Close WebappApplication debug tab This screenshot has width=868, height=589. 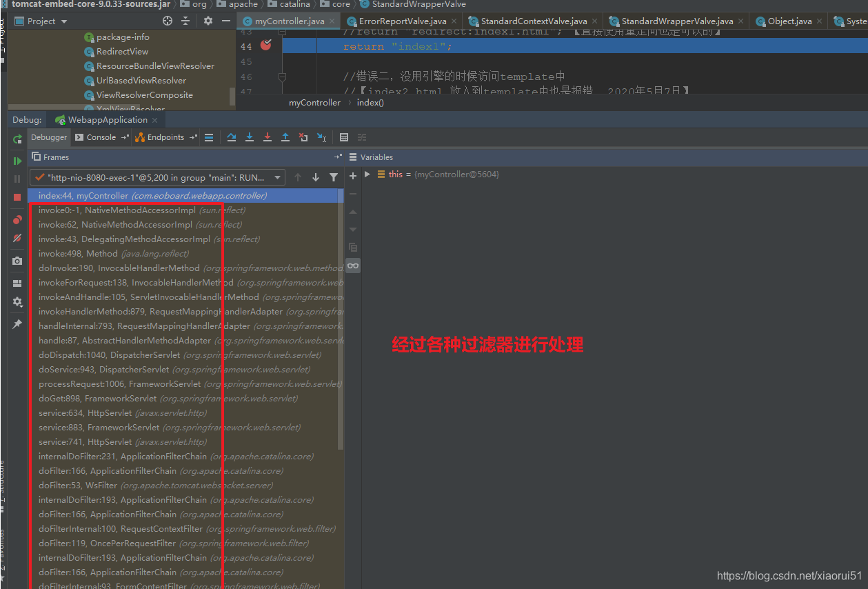click(x=155, y=120)
